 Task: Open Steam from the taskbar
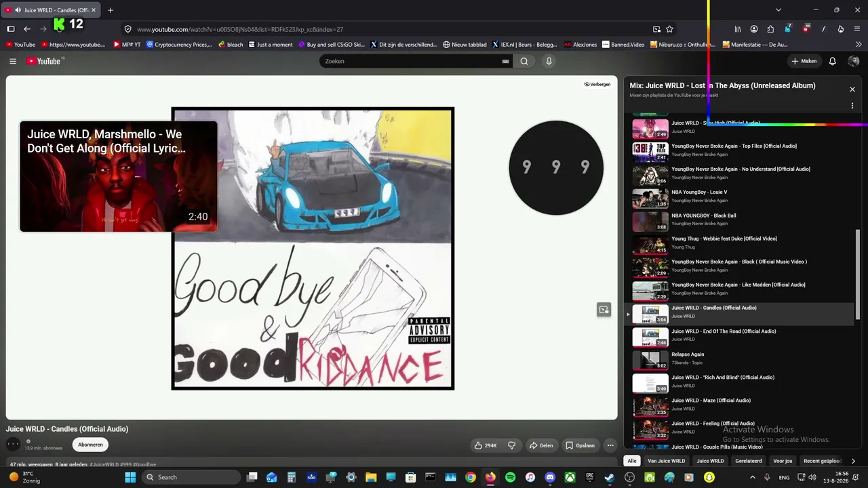coord(610,477)
